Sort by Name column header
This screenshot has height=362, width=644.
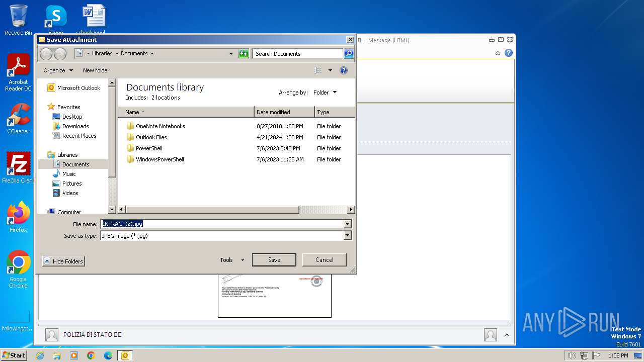pos(186,112)
